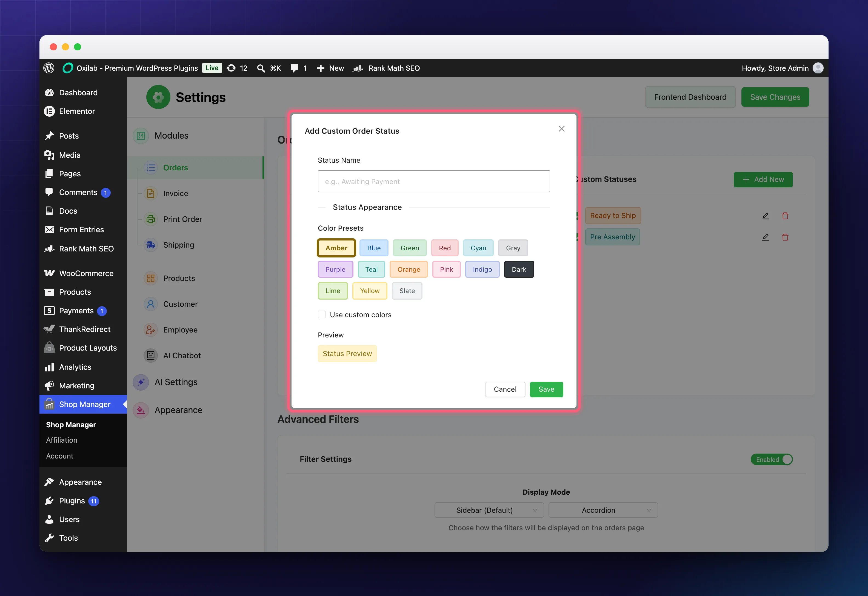
Task: Close the Add Custom Order Status dialog
Action: 561,129
